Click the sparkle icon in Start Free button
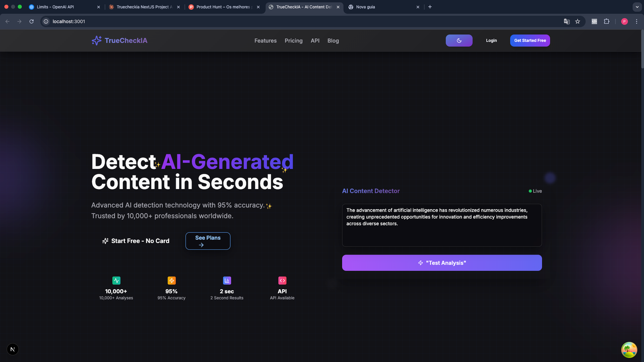The width and height of the screenshot is (644, 362). [105, 241]
